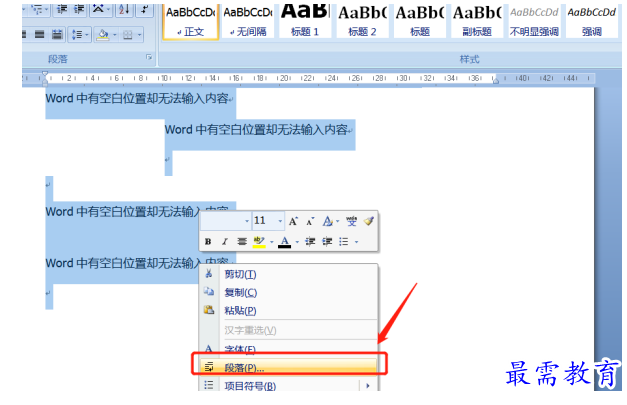Click the paste clipboard icon in context menu

pos(209,310)
